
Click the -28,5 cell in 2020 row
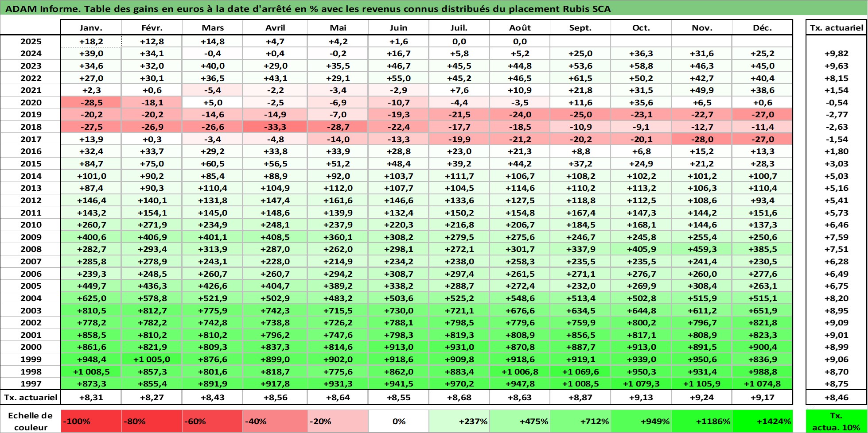pyautogui.click(x=91, y=103)
